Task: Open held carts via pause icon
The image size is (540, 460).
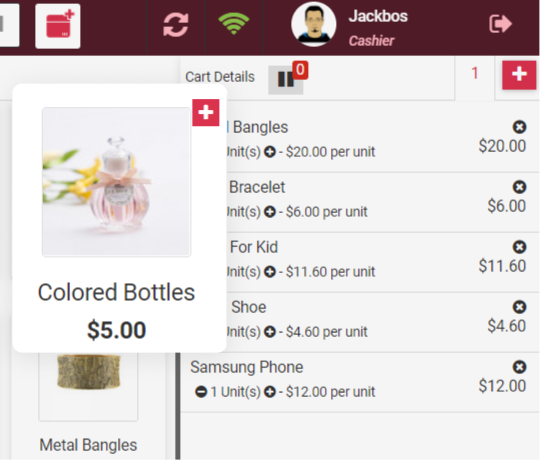Action: 286,80
